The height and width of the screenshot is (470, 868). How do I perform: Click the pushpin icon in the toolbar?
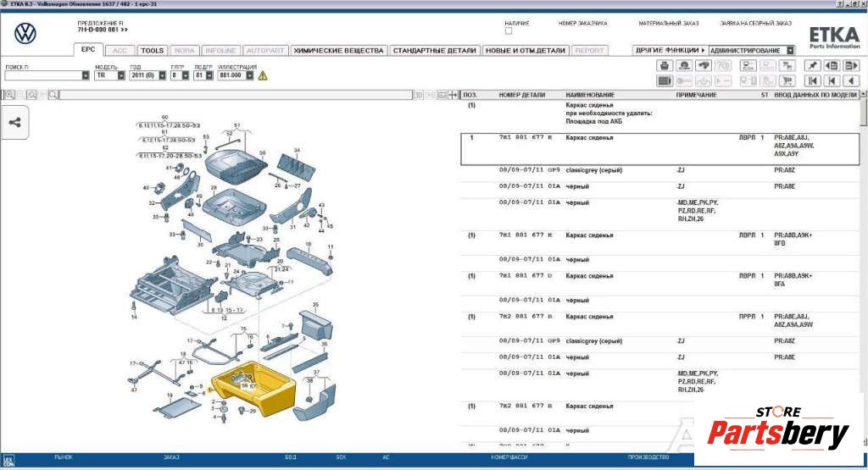(812, 65)
